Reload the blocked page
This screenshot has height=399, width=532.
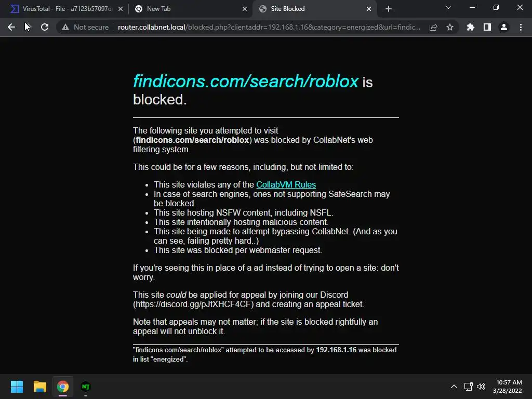pyautogui.click(x=45, y=27)
